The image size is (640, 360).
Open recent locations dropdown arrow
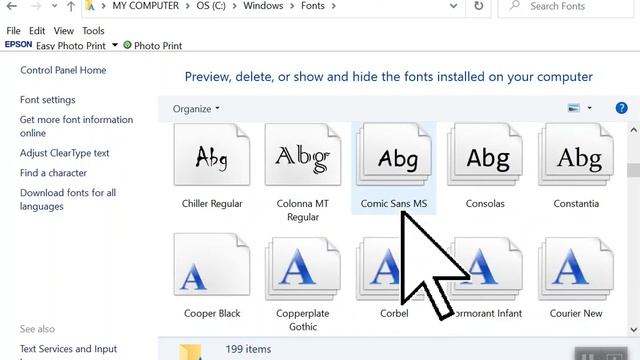pos(54,7)
